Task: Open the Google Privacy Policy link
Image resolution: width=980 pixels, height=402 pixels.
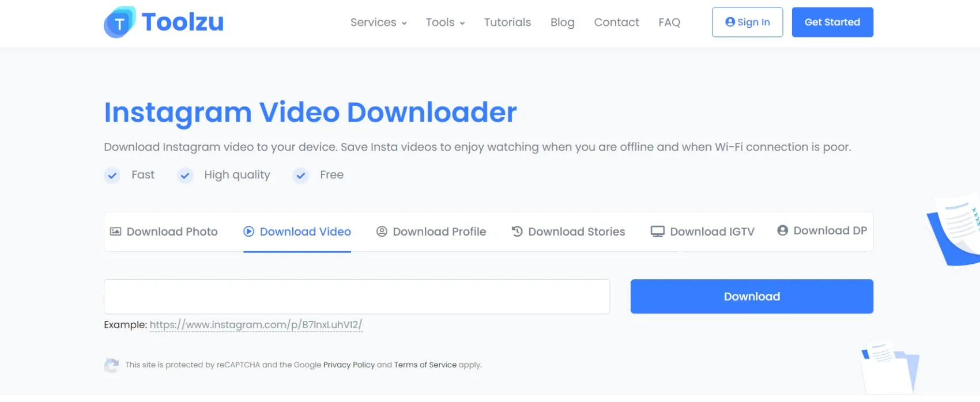Action: (349, 365)
